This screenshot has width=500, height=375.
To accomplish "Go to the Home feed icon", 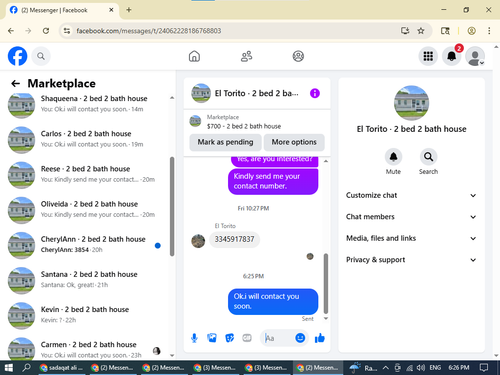I will 194,56.
